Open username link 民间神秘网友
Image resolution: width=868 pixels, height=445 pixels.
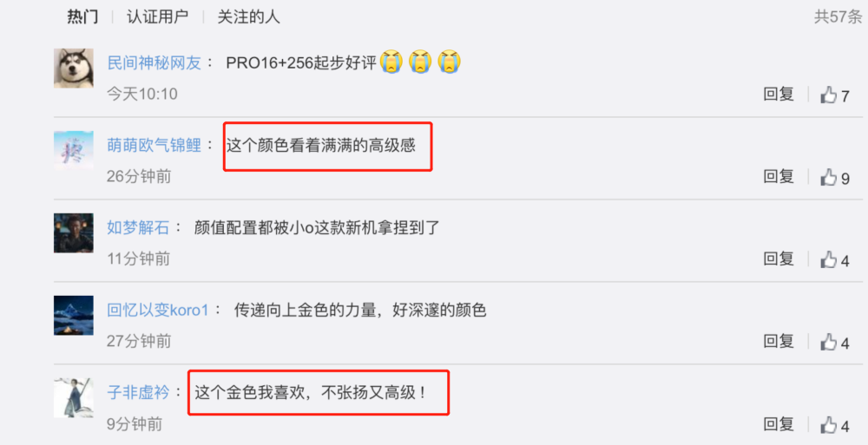point(154,63)
